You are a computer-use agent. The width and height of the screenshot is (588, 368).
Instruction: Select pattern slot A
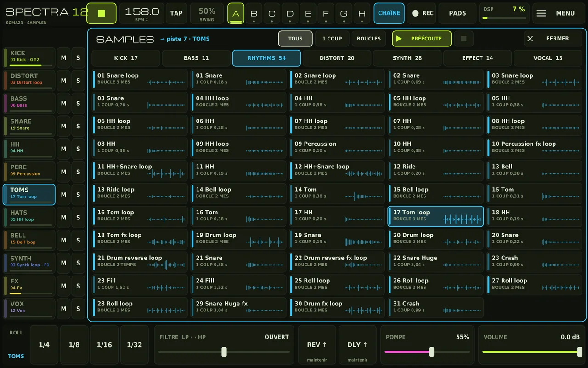(236, 13)
